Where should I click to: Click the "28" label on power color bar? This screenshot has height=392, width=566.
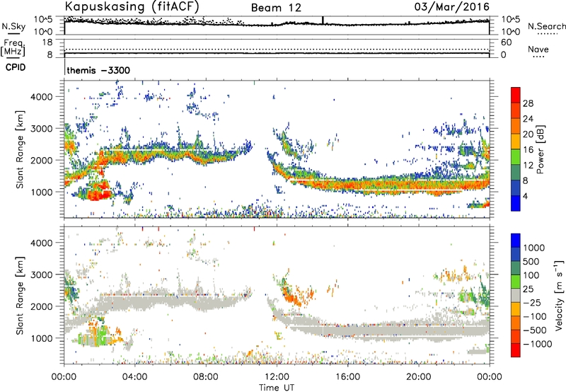click(x=528, y=103)
